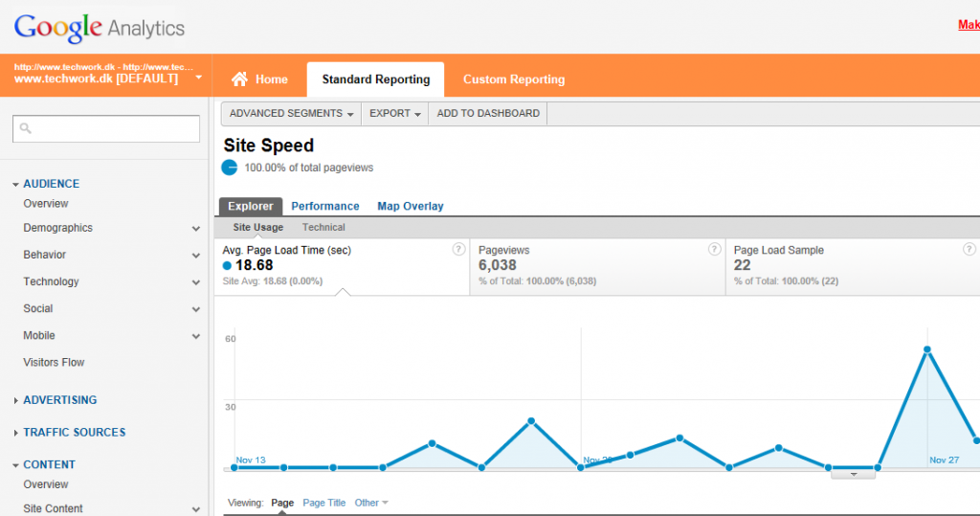
Task: Click the report search input field
Action: coord(106,128)
